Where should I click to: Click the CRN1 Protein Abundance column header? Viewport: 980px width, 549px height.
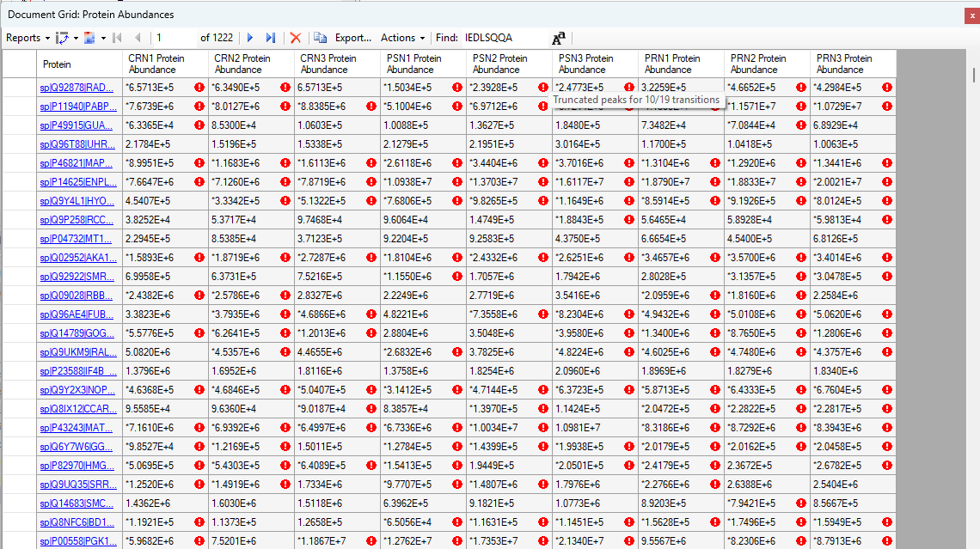[x=156, y=64]
